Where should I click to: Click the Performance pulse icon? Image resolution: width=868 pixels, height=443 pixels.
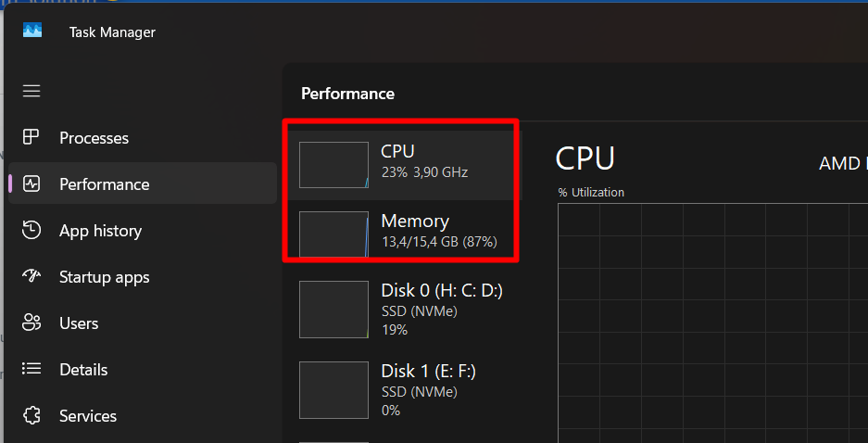click(x=31, y=184)
